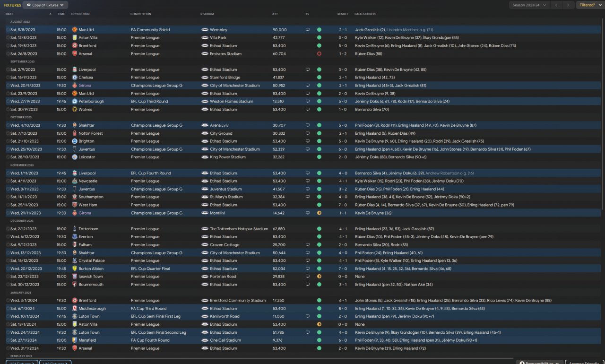Click the Burton Albion badge icon

pos(75,269)
